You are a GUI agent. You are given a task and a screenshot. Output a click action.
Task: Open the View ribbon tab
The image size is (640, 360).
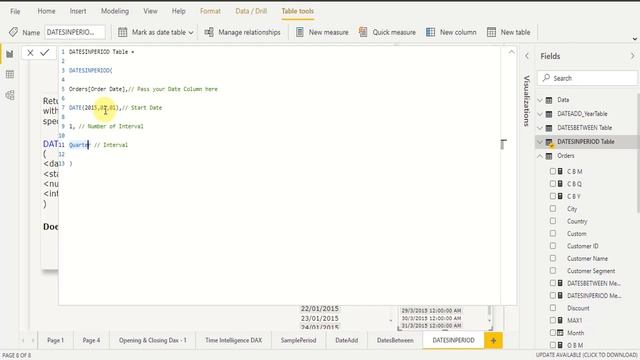[150, 11]
